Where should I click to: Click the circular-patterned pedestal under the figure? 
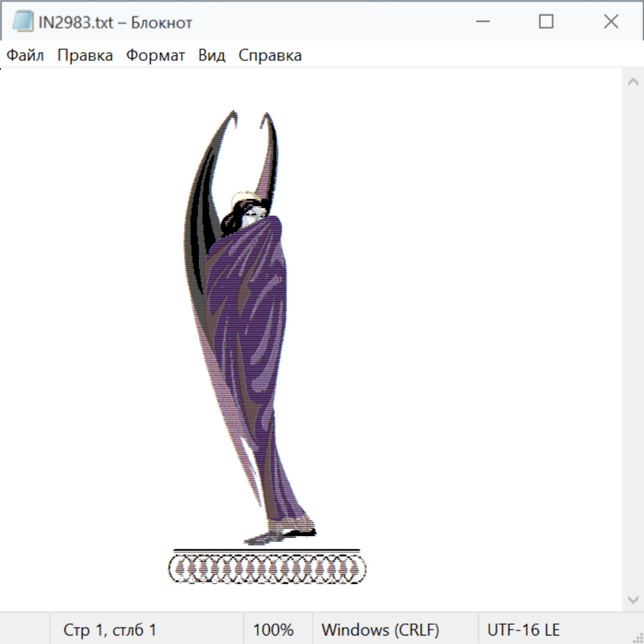(266, 569)
